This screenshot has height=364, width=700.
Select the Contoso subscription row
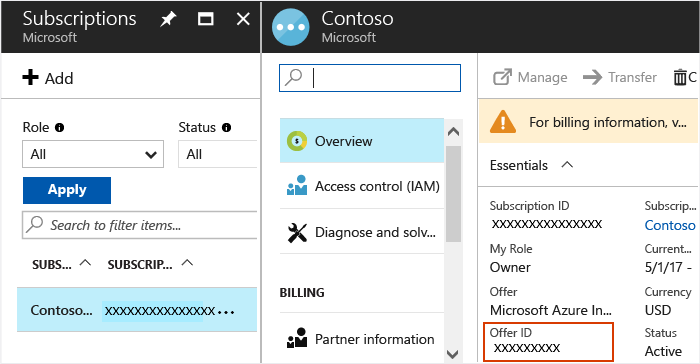pyautogui.click(x=137, y=310)
